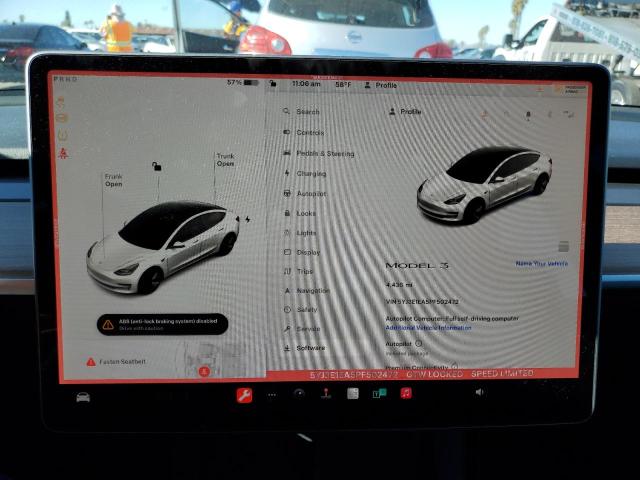
Task: Tap the VIN number text
Action: (422, 302)
